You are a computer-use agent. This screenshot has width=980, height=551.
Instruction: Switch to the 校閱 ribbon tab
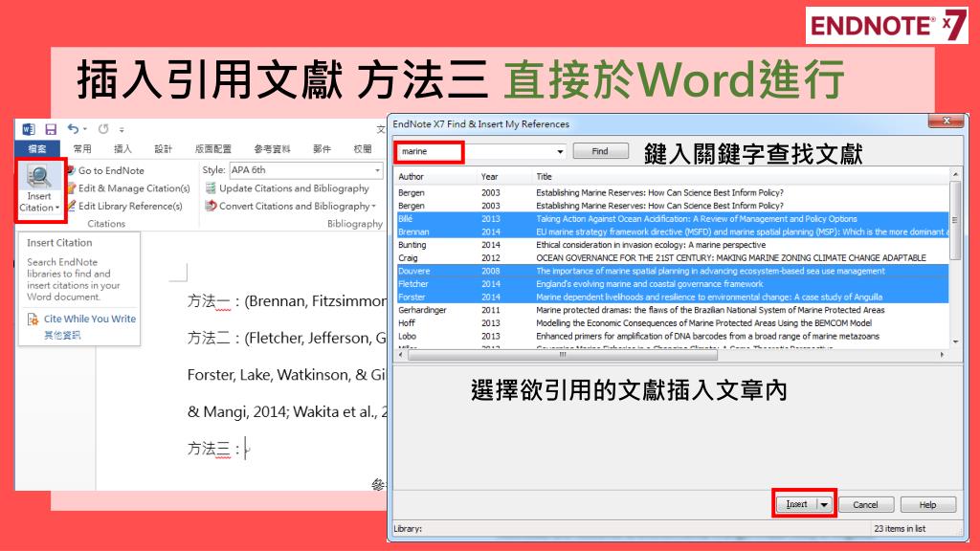tap(363, 148)
